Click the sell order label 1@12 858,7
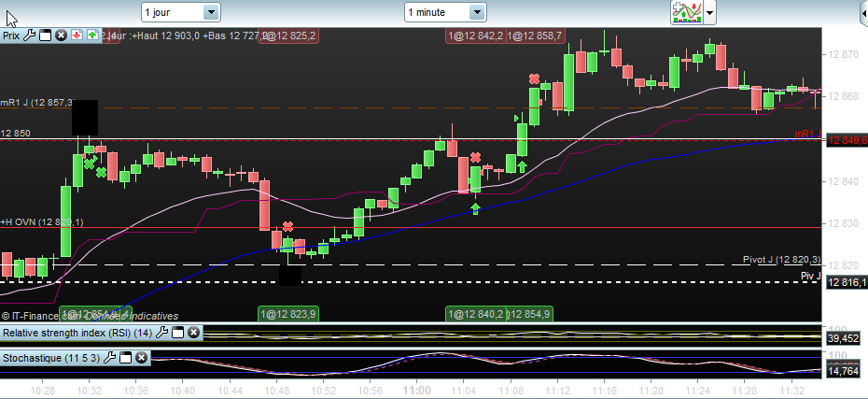Viewport: 868px width, 399px height. pyautogui.click(x=536, y=36)
